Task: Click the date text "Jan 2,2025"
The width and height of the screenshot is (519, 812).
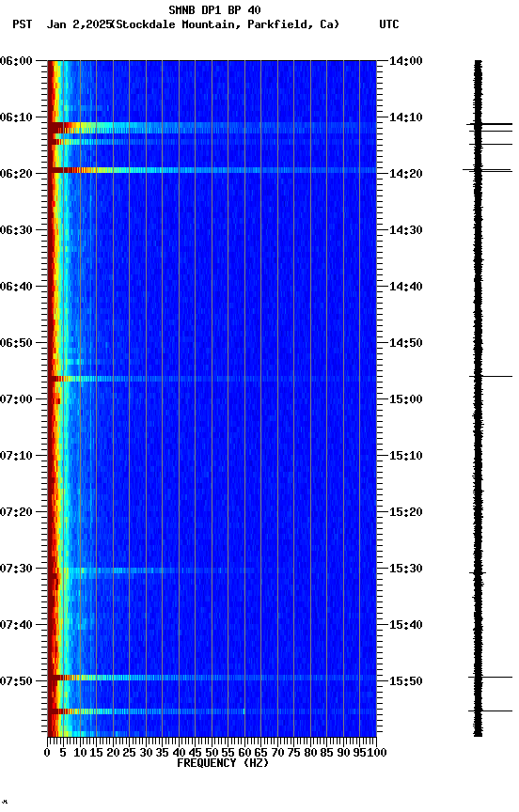Action: [x=79, y=24]
